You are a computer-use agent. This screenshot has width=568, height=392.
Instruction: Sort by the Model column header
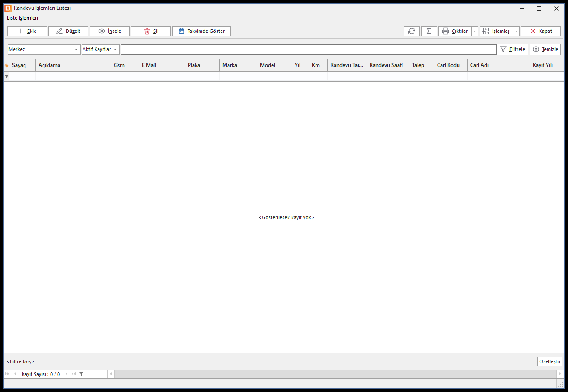tap(275, 65)
